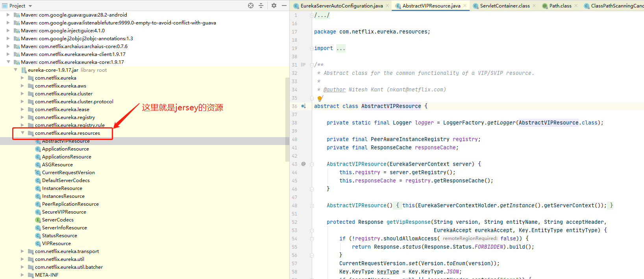Expand Maven eureka-client:1.9.17 node
The width and height of the screenshot is (644, 279).
[x=8, y=54]
